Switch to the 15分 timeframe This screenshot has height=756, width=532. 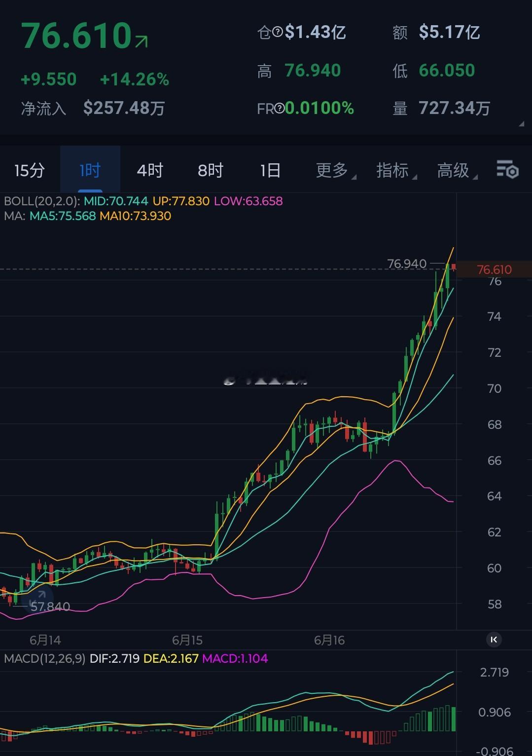[x=30, y=170]
